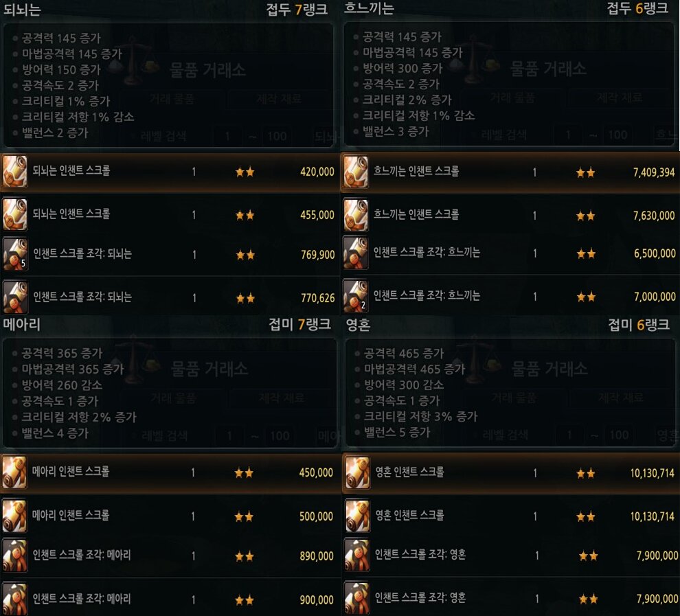680x616 pixels.
Task: Click the 450,000 메아리 인챈트 스크롤 icon
Action: 14,472
